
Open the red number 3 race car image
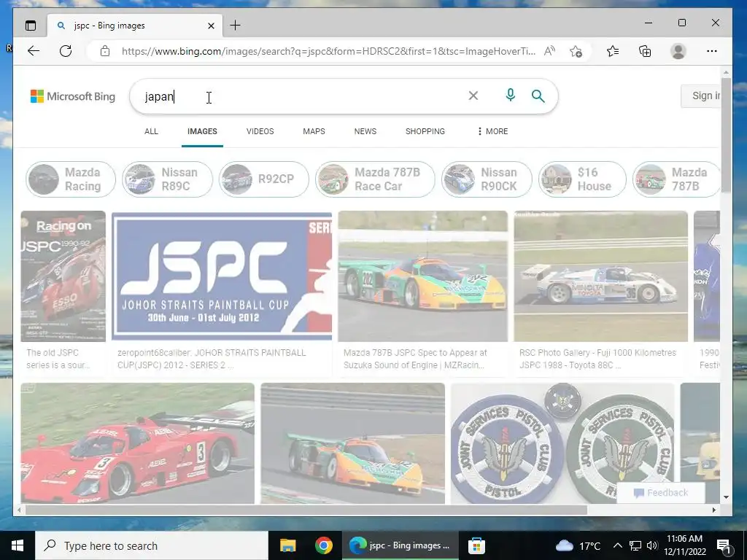tap(138, 443)
